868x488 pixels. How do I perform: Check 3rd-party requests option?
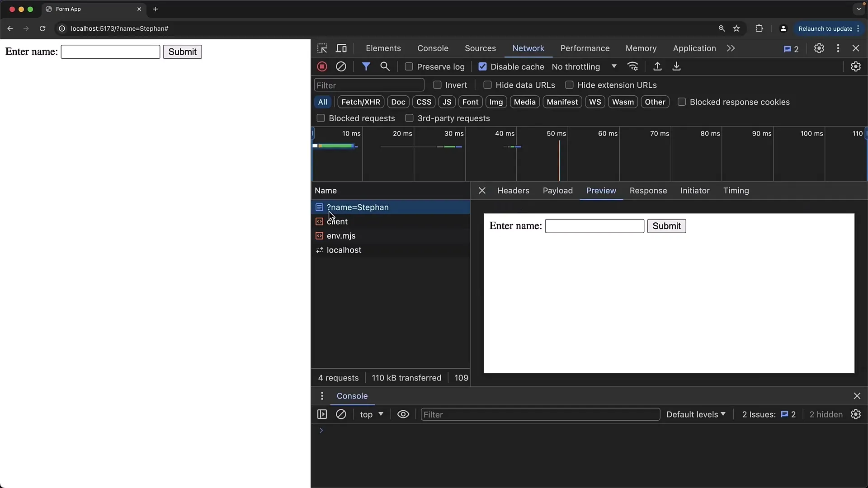(x=409, y=118)
